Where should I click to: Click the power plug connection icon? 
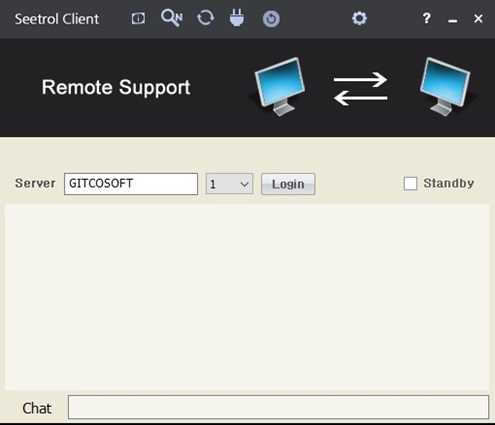(x=237, y=18)
